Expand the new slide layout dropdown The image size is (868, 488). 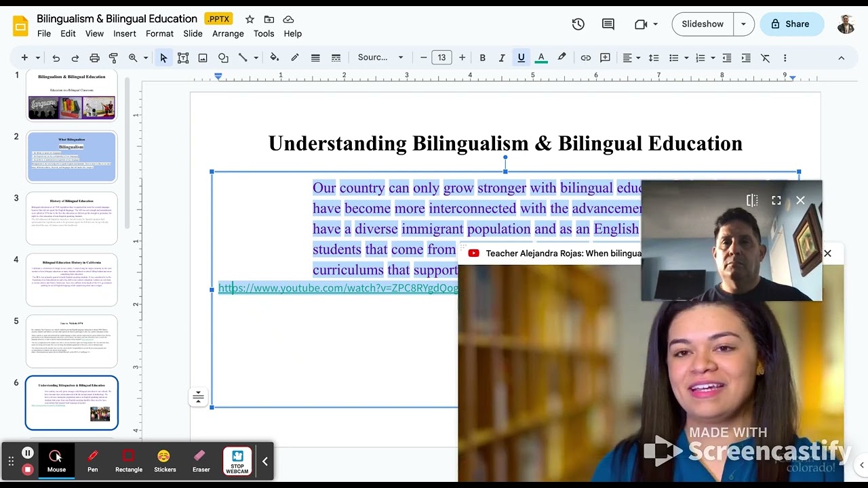38,58
